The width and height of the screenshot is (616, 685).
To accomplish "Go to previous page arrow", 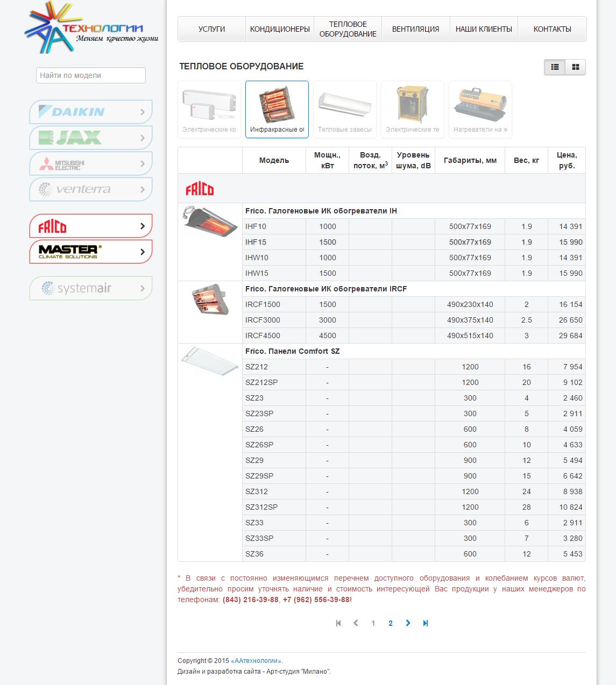I will click(356, 623).
